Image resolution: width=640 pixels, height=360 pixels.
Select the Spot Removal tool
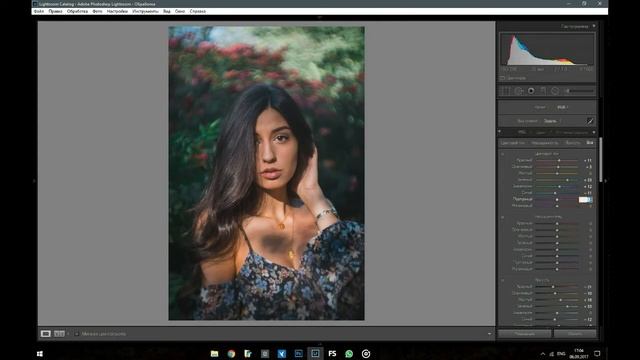click(x=519, y=91)
